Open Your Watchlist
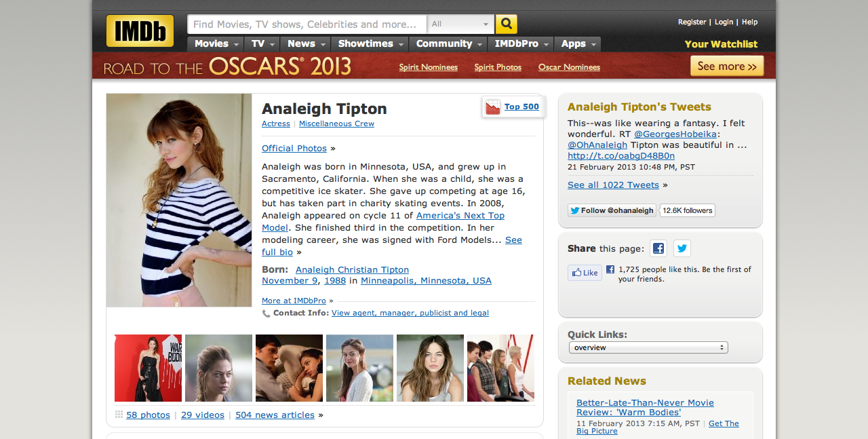The width and height of the screenshot is (868, 439). pos(721,44)
